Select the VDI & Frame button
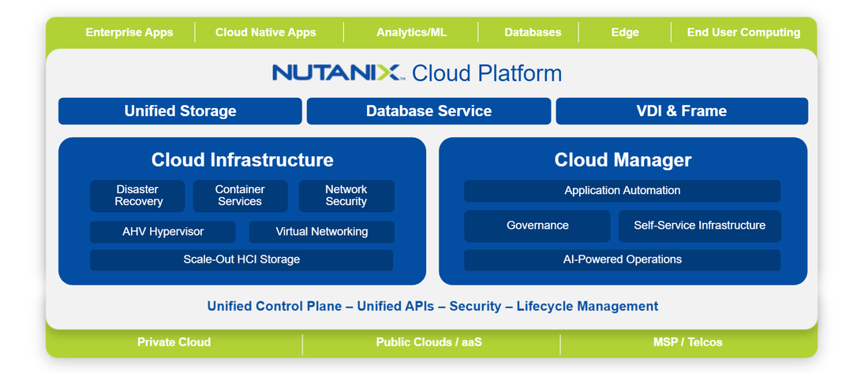868x373 pixels. (682, 111)
